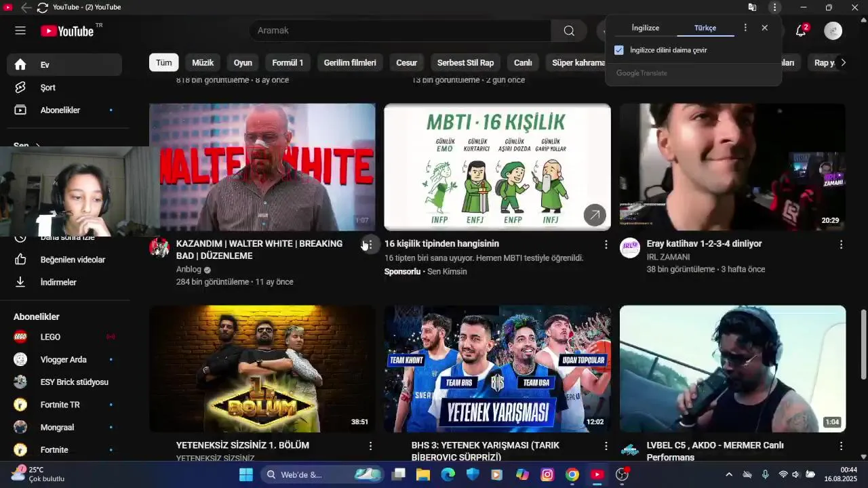Select the Formül 1 filter chip
This screenshot has width=868, height=488.
click(288, 62)
